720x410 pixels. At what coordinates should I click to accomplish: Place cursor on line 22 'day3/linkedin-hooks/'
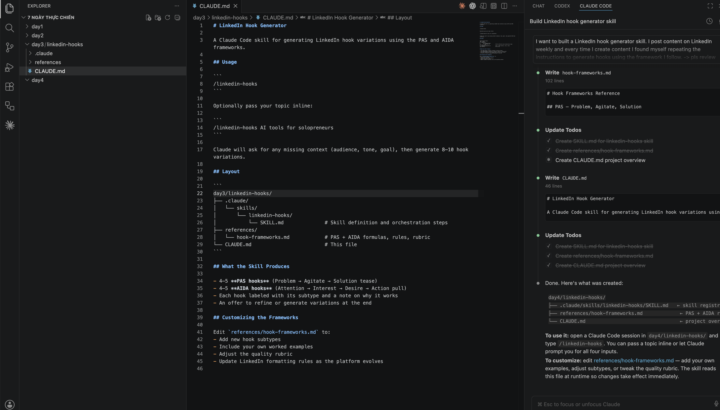click(242, 193)
